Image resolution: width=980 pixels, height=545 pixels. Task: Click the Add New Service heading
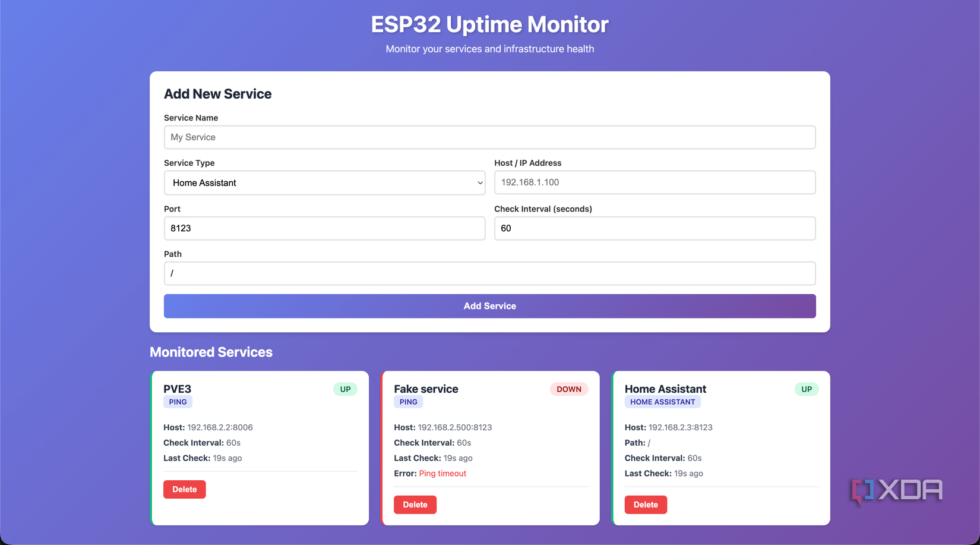click(217, 93)
